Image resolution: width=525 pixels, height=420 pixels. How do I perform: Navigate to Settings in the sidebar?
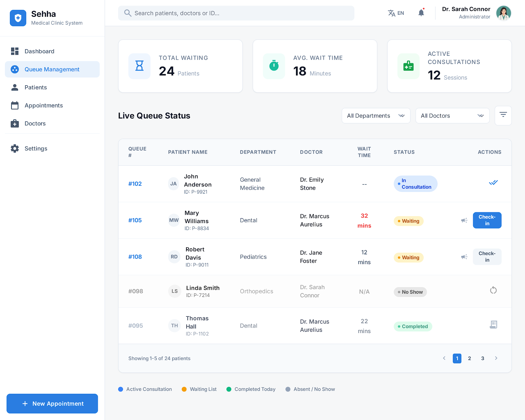click(36, 148)
